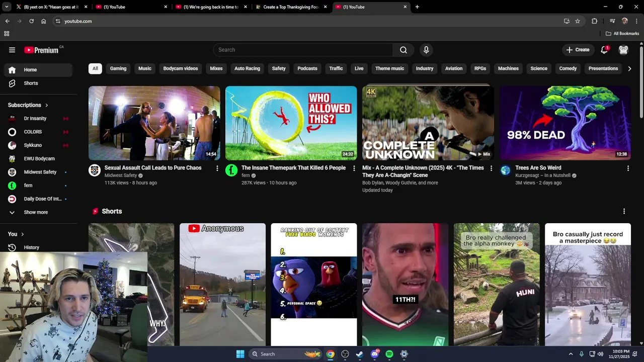Image resolution: width=644 pixels, height=362 pixels.
Task: Click the Create button
Action: pos(578,50)
